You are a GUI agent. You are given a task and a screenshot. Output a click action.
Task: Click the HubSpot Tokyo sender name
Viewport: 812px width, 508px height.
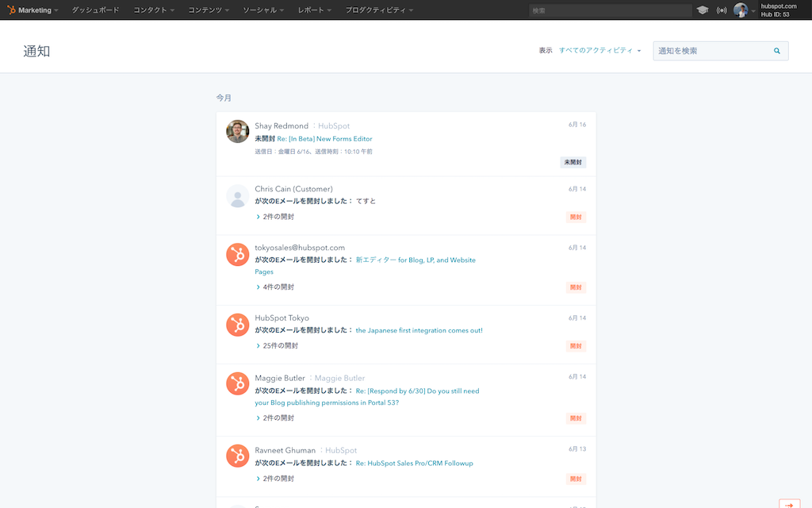[x=282, y=318]
